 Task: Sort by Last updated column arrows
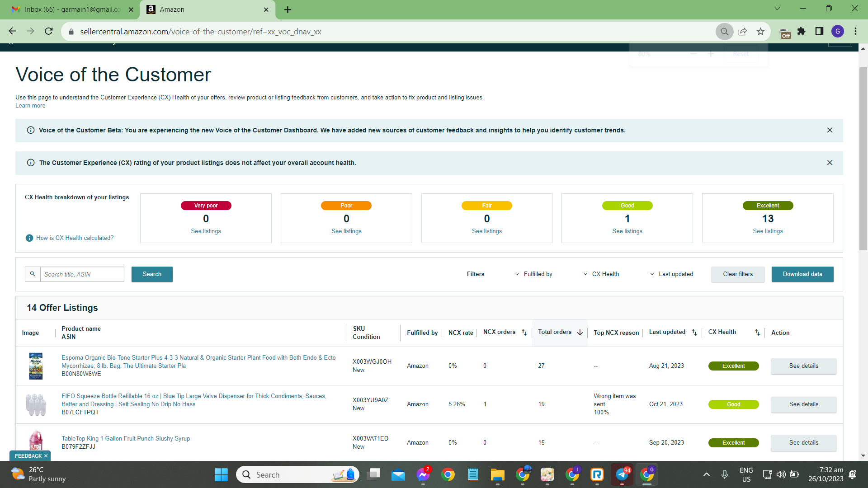[694, 333]
